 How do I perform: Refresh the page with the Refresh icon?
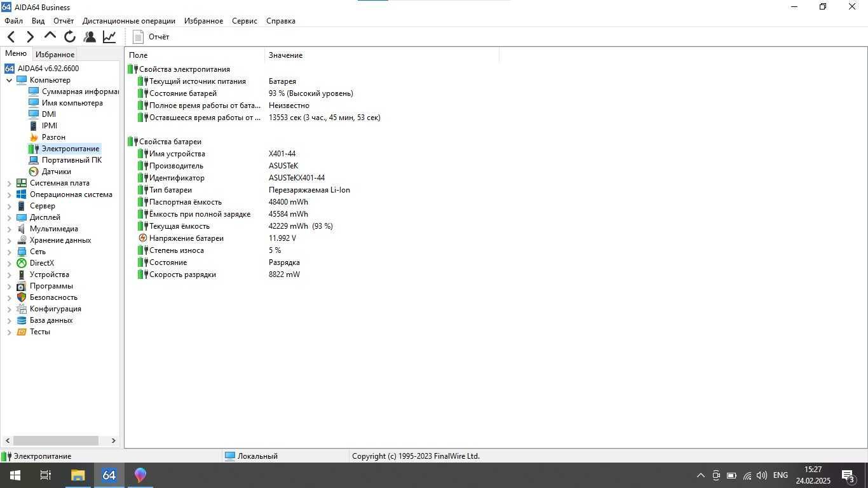(x=70, y=37)
